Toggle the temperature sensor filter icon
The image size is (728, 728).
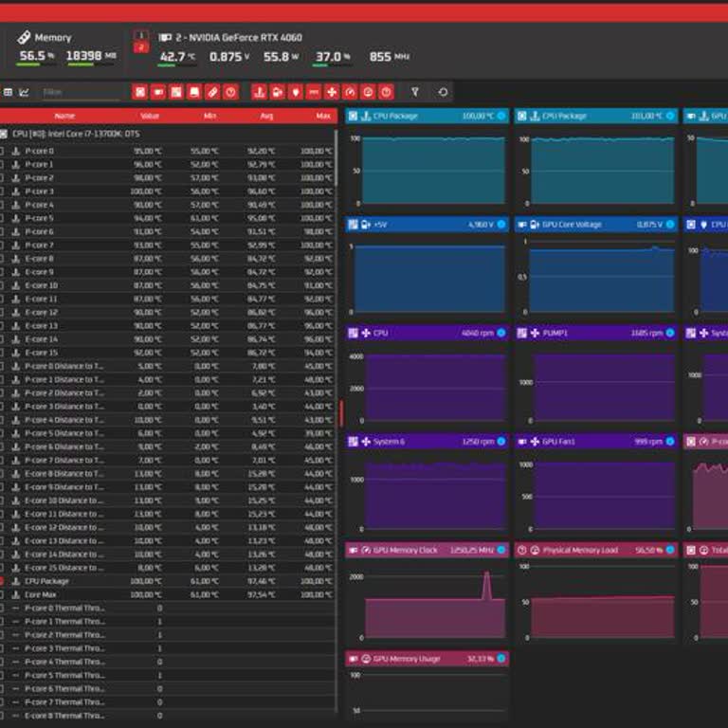pyautogui.click(x=258, y=92)
